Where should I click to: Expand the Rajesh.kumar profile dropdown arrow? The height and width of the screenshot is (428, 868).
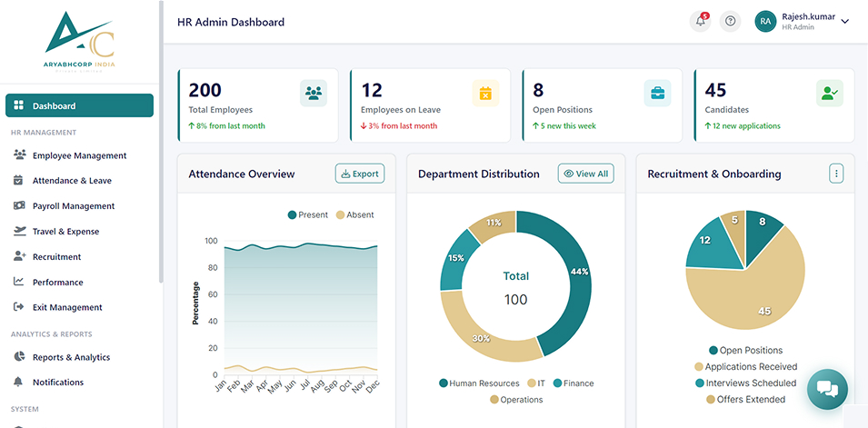(x=844, y=22)
